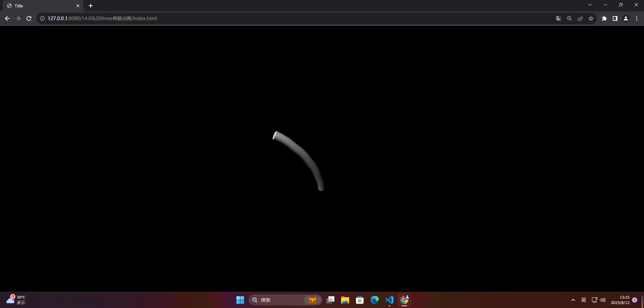The image size is (644, 308).
Task: Reload the current page
Action: pyautogui.click(x=29, y=18)
